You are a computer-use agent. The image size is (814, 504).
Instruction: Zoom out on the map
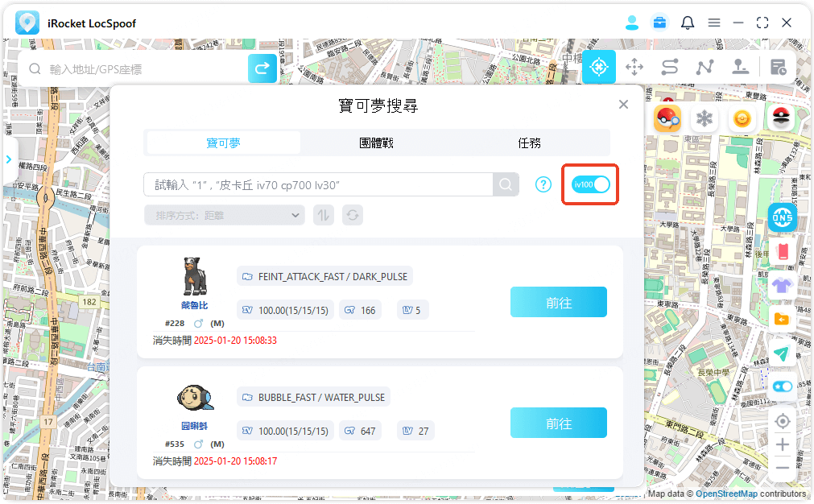pos(783,469)
